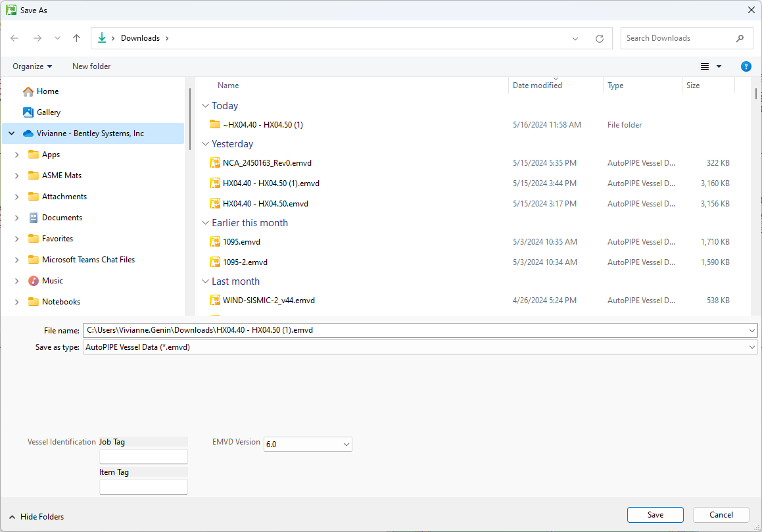The width and height of the screenshot is (762, 532).
Task: Select NCA_2450163_Rev0.emvd file icon
Action: tap(215, 163)
